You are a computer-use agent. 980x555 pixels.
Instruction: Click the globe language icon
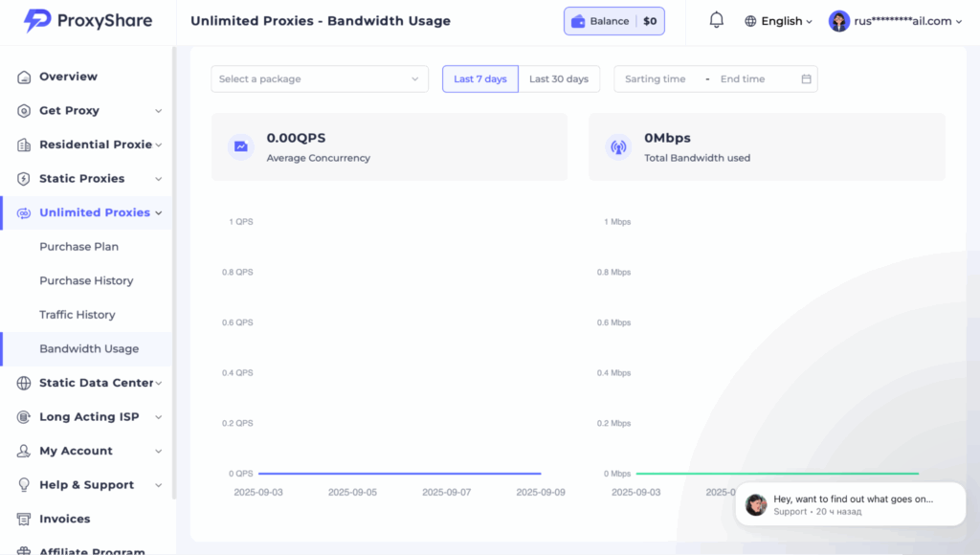750,21
